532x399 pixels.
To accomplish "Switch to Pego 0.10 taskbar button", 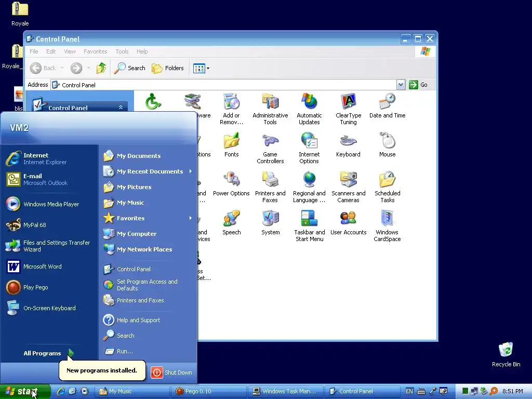I will pyautogui.click(x=208, y=391).
